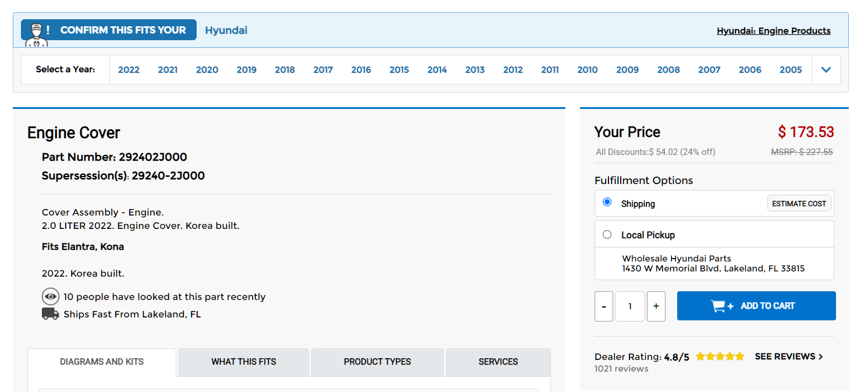This screenshot has height=392, width=868.
Task: Click the $173.53 price
Action: (806, 132)
